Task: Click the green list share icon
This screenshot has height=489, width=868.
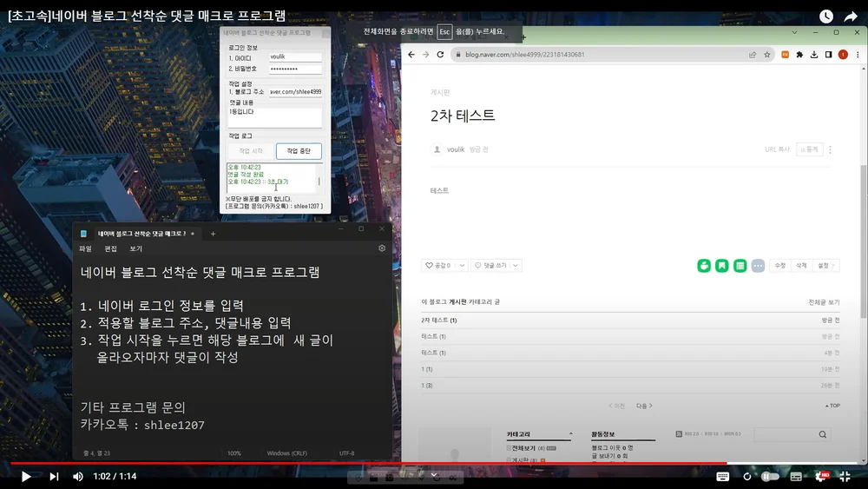Action: coord(740,266)
